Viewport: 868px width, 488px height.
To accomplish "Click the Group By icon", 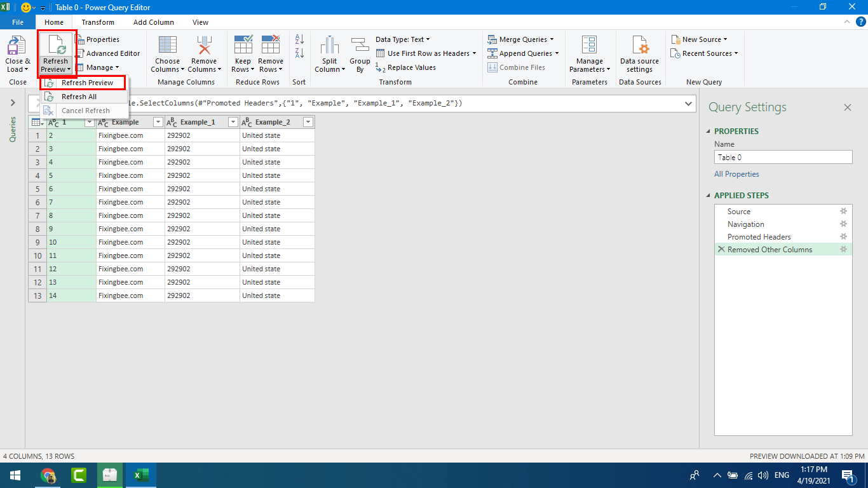I will (x=360, y=46).
